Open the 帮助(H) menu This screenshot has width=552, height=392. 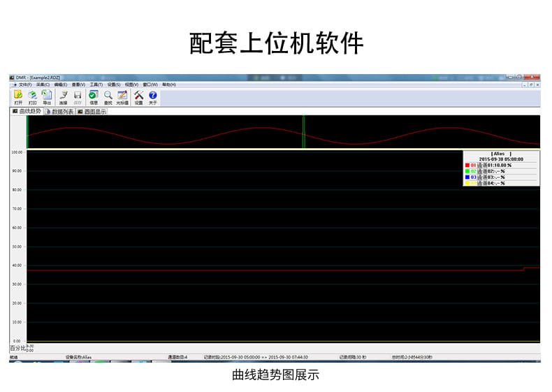(168, 85)
